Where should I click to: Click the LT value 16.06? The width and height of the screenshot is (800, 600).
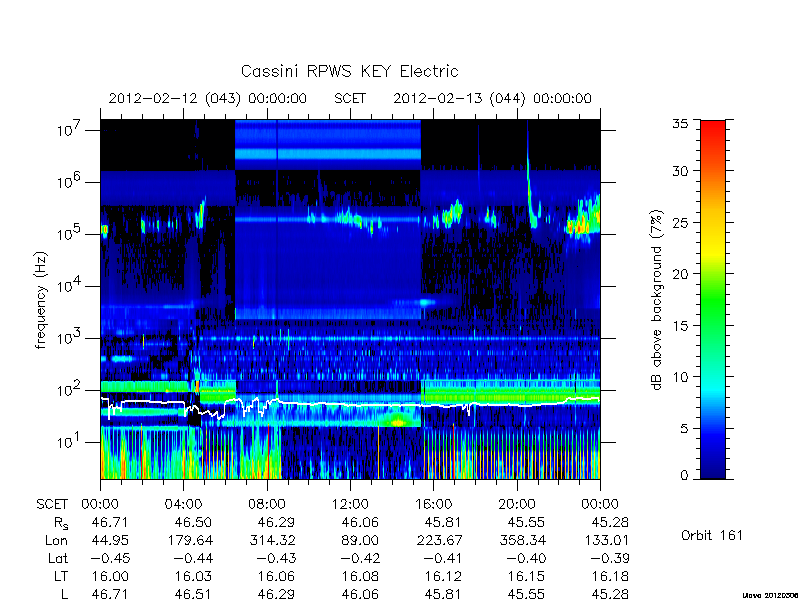(277, 576)
